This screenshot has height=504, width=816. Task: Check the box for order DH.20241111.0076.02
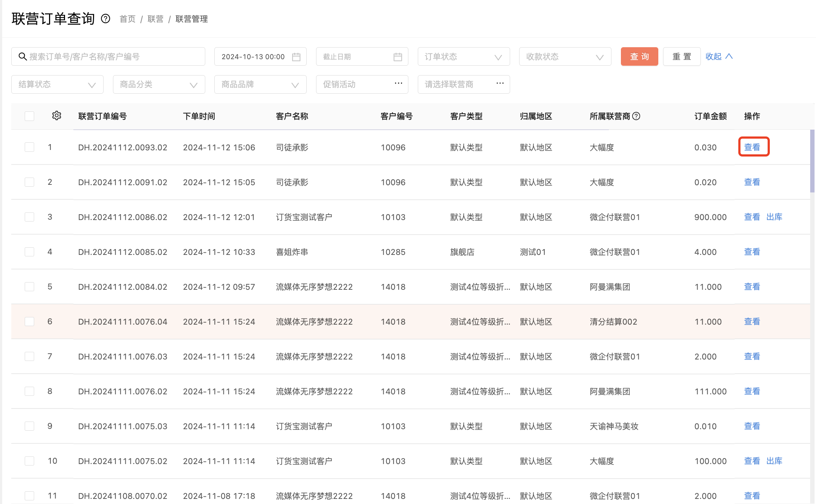pos(29,391)
